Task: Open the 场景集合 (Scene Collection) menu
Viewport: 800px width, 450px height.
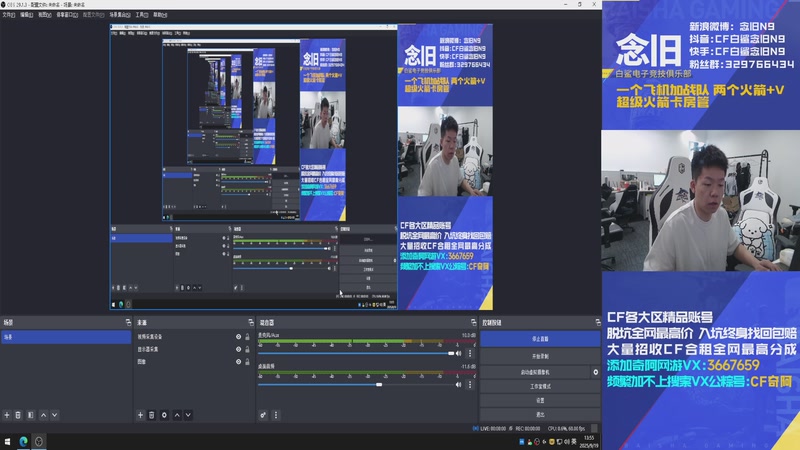Action: pos(120,15)
